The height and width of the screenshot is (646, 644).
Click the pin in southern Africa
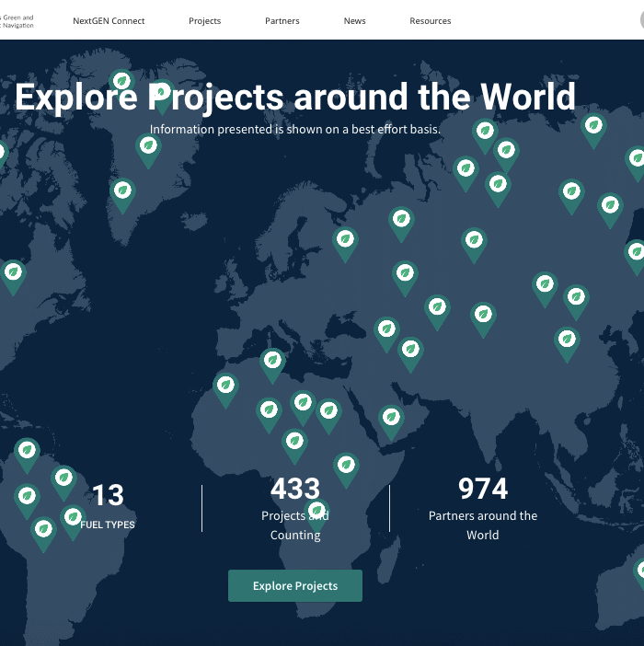click(316, 512)
